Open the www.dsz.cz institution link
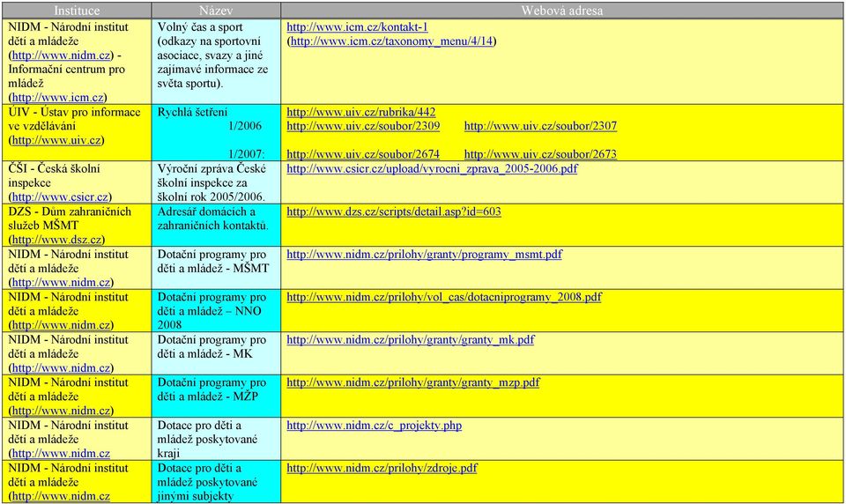846x504 pixels. pos(56,240)
